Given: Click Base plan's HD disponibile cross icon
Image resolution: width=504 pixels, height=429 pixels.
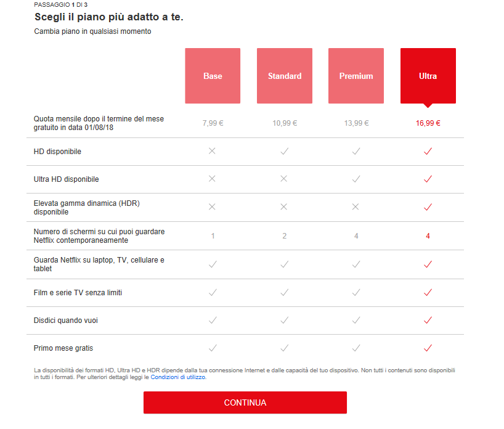Looking at the screenshot, I should tap(213, 151).
